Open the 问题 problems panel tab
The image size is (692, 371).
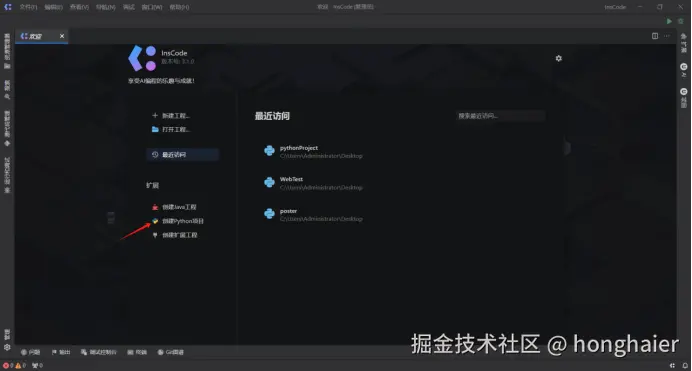click(x=30, y=352)
